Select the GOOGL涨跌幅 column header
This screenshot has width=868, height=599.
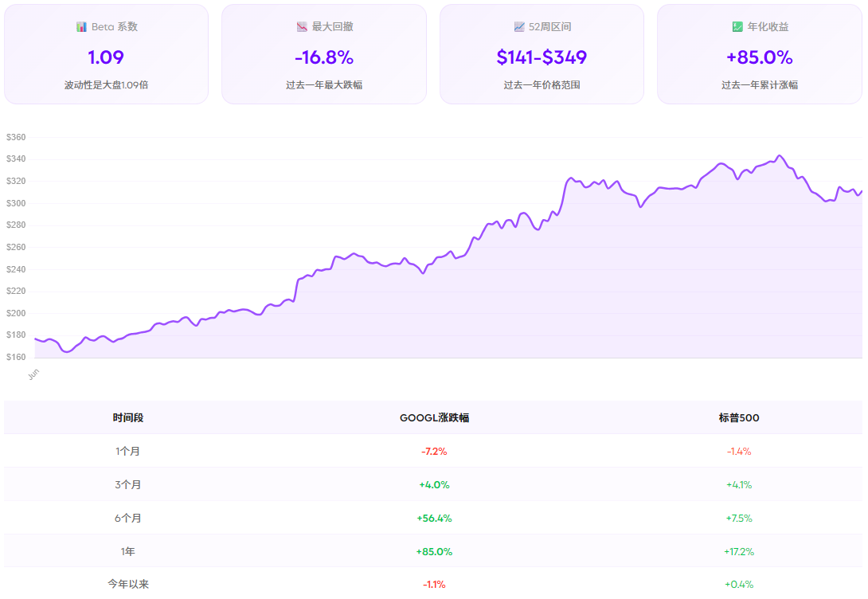click(435, 417)
